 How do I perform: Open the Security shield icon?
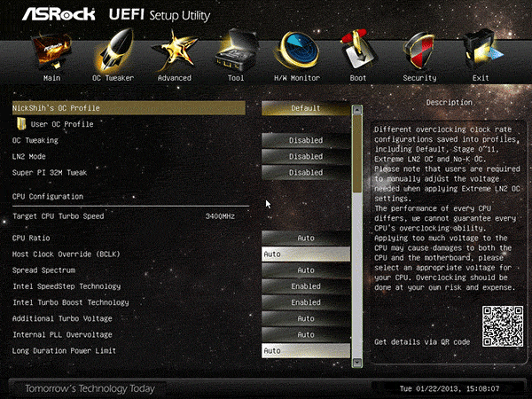(419, 55)
